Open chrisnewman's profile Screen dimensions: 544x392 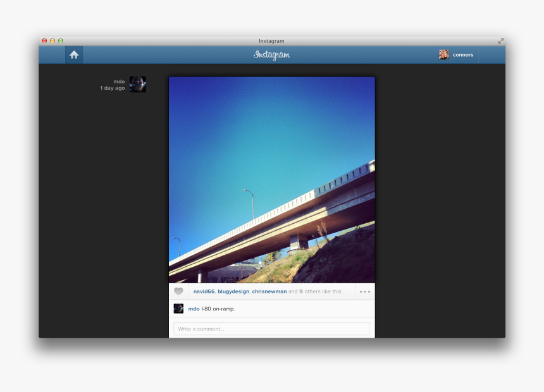[270, 291]
